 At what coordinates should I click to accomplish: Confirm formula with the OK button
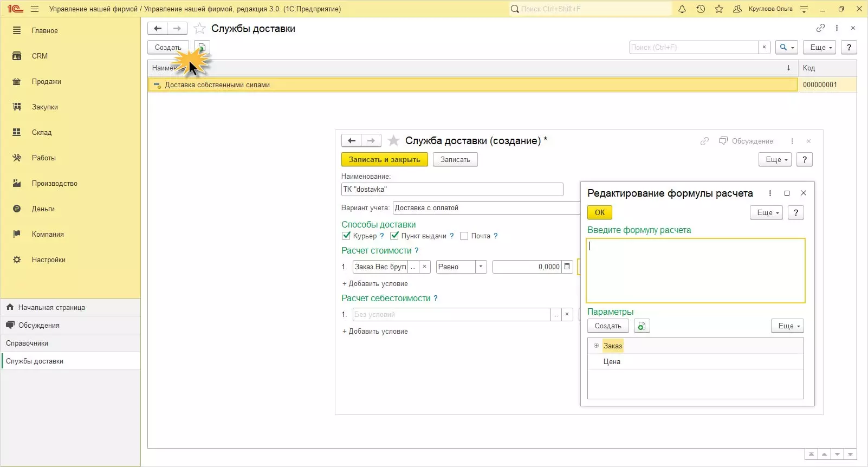pos(599,212)
